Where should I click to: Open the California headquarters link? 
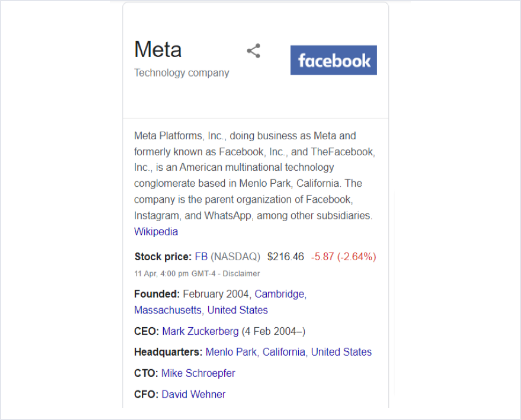284,352
